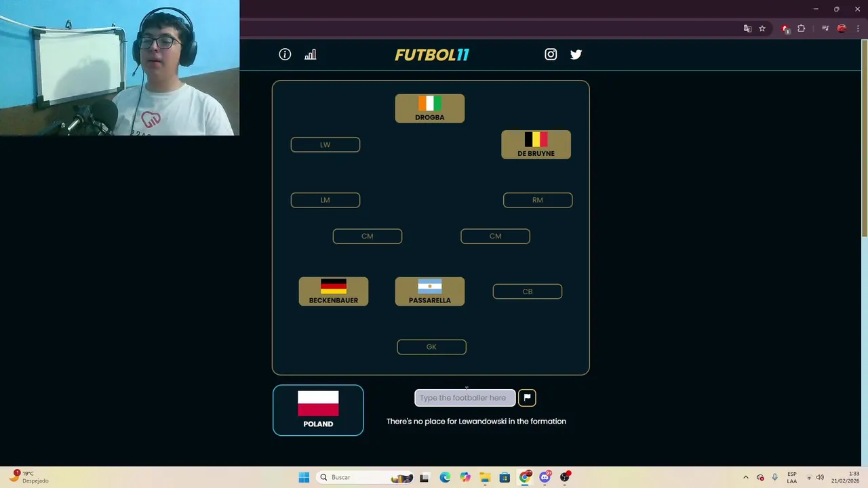Open the Chrome profile avatar
The height and width of the screenshot is (488, 868).
pos(842,28)
